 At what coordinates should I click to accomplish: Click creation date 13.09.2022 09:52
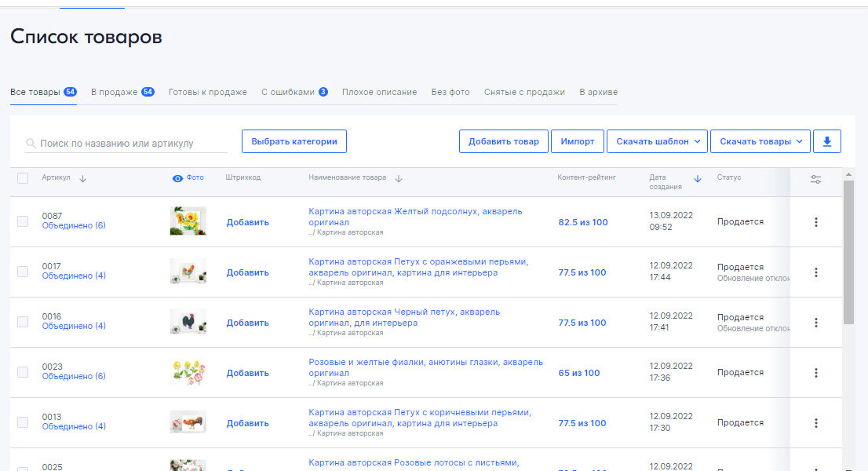coord(671,221)
